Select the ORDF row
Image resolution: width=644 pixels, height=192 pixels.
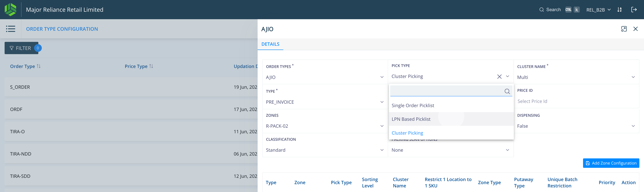tap(131, 109)
